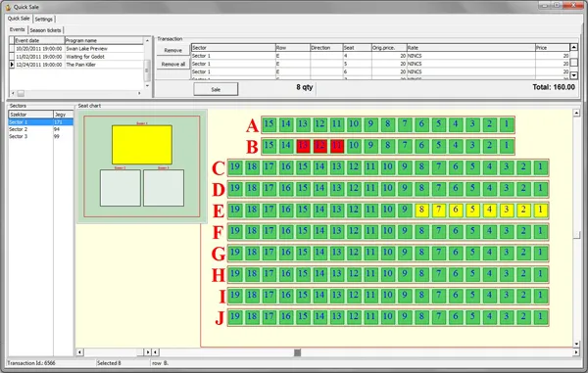The image size is (588, 373).
Task: Click the Program name column header
Action: pos(104,40)
